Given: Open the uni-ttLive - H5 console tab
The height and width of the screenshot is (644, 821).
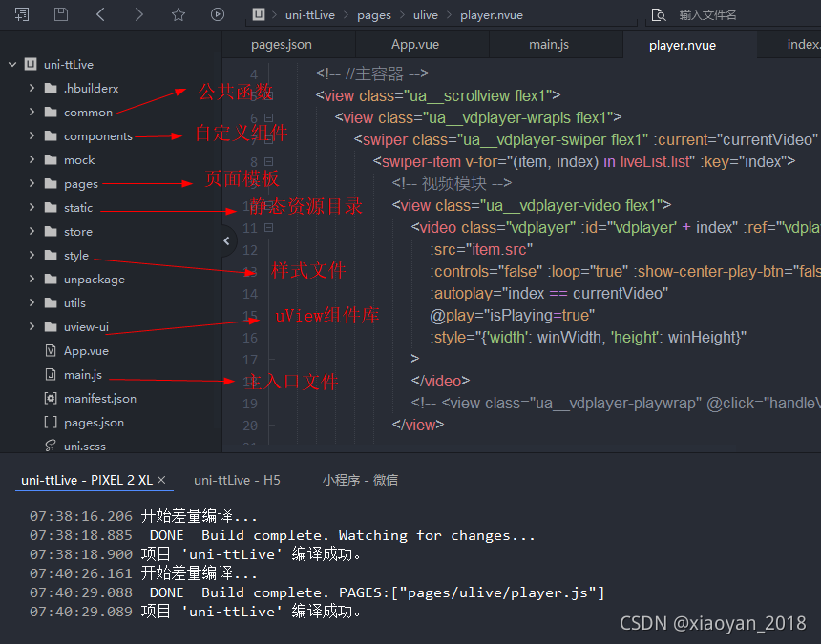Looking at the screenshot, I should pos(237,480).
